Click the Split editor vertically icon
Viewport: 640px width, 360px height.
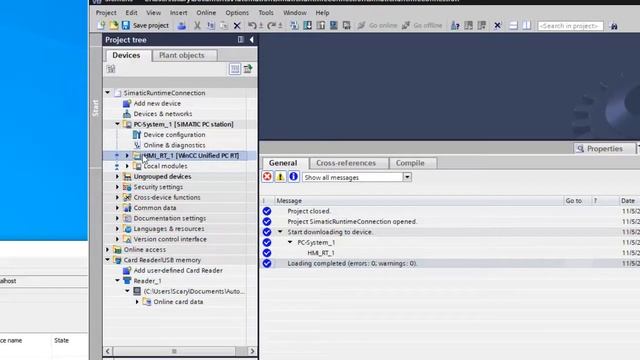click(x=527, y=26)
